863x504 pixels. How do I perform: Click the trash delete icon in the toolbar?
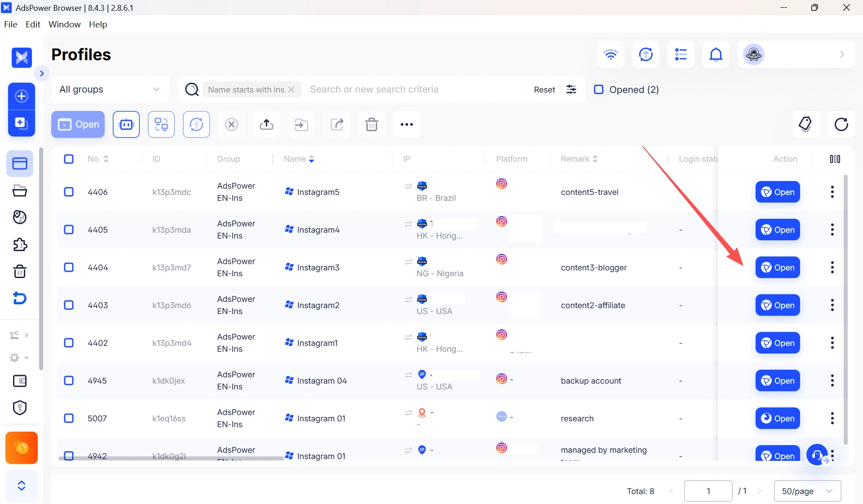[372, 124]
